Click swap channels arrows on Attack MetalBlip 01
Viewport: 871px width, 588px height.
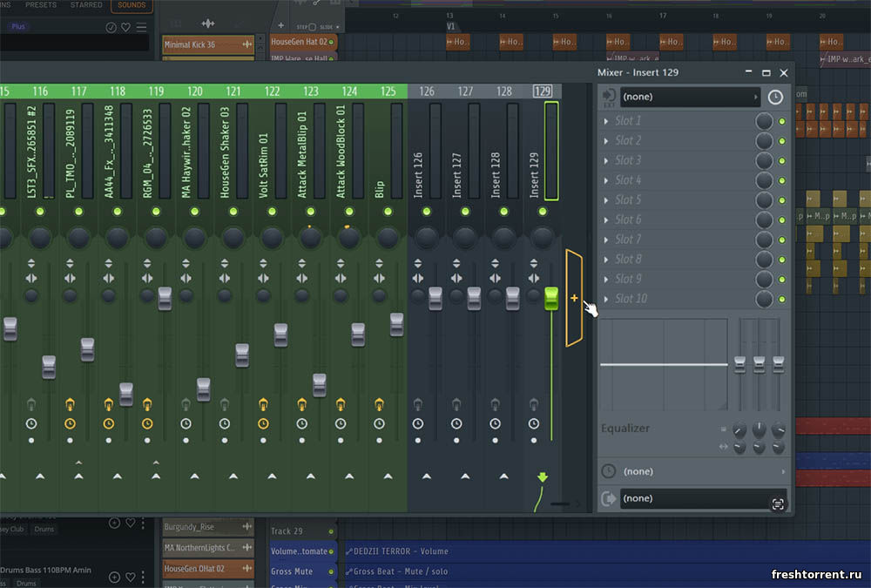coord(301,278)
